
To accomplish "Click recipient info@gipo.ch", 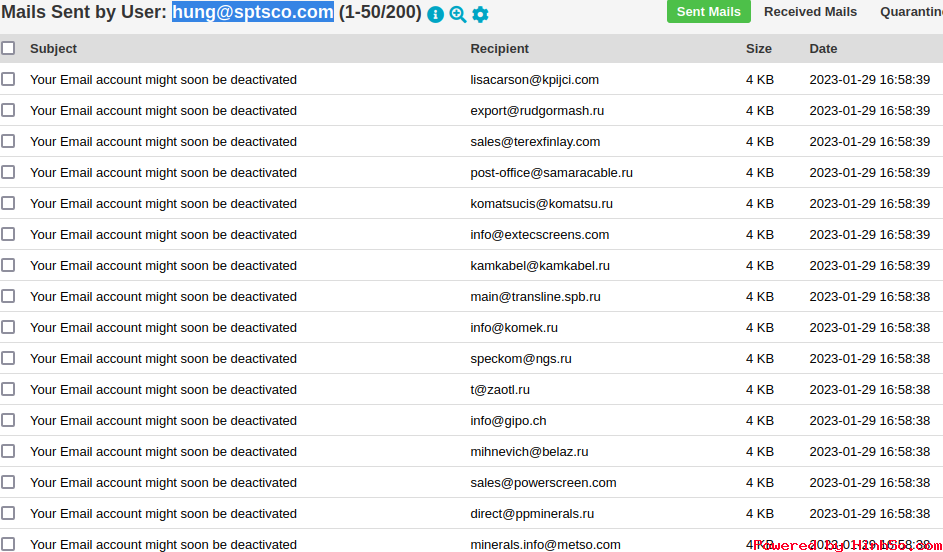I will 508,420.
